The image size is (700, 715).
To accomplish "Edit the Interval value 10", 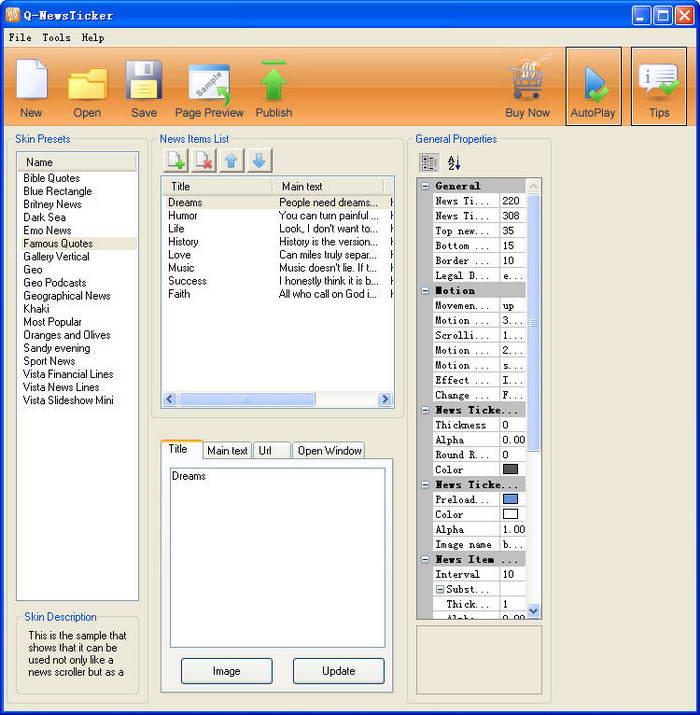I will (513, 574).
